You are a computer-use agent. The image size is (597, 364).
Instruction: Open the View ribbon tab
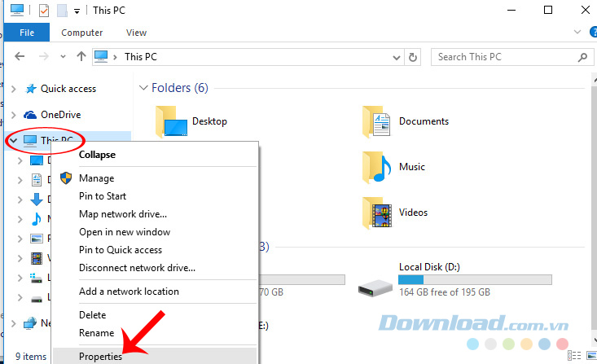[136, 33]
